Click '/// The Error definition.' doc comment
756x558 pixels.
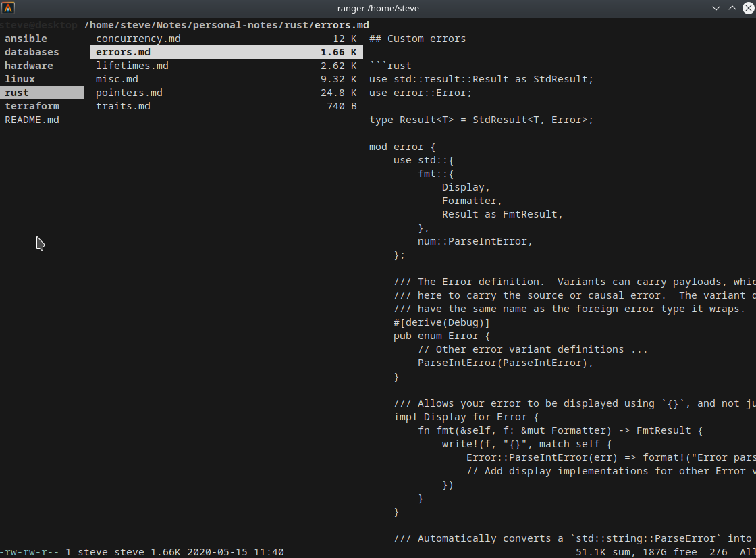[x=574, y=282]
